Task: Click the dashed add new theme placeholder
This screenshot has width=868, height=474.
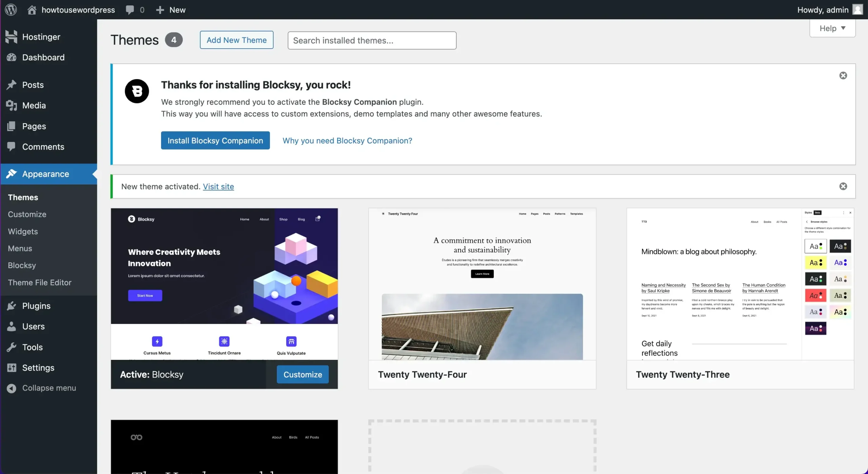Action: coord(482,447)
